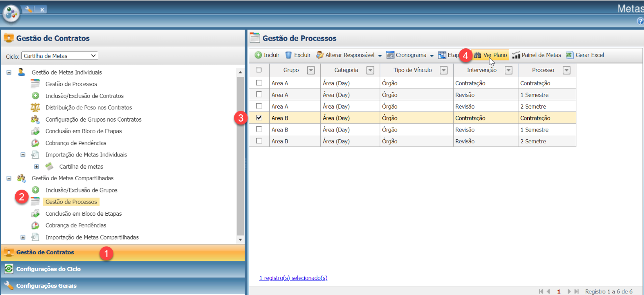Click page number 1 in pager
644x295 pixels.
coord(559,291)
